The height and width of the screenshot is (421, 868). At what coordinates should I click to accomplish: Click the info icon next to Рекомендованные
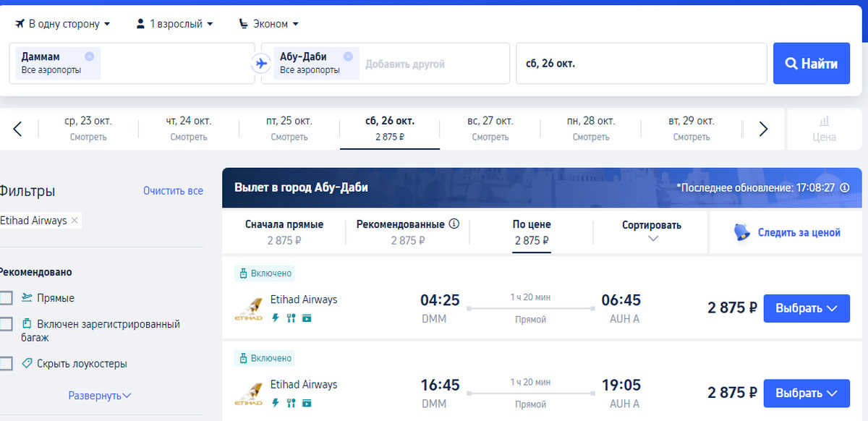454,224
